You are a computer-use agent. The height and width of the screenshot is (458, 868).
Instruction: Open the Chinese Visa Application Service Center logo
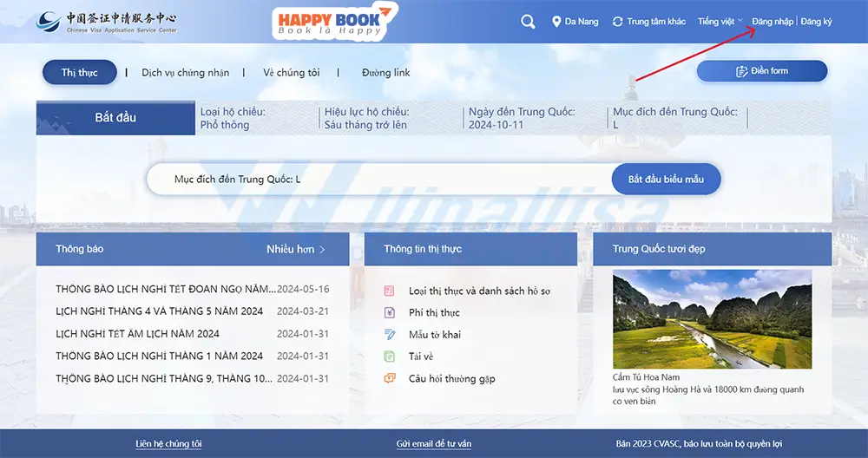(106, 22)
